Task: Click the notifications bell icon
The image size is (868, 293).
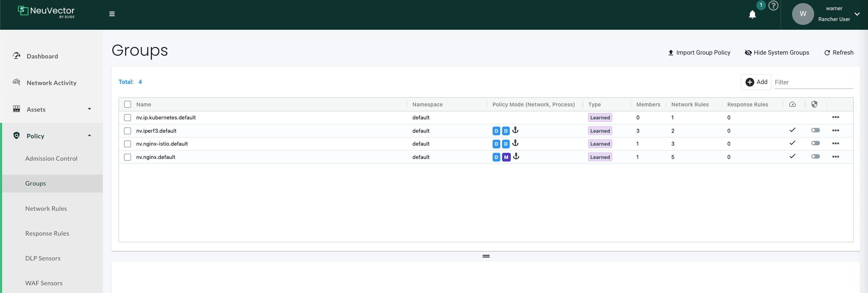Action: (x=752, y=14)
